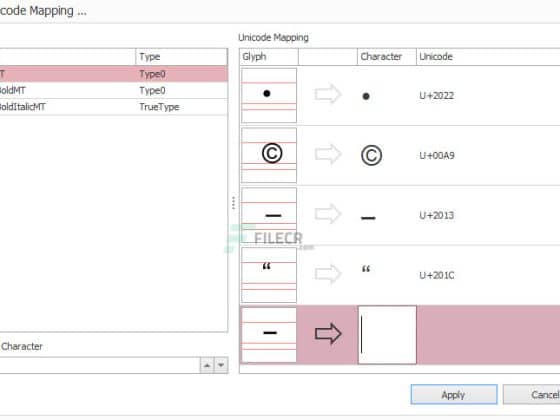Image resolution: width=560 pixels, height=420 pixels.
Task: Click the U+2013 unicode value
Action: pyautogui.click(x=437, y=215)
